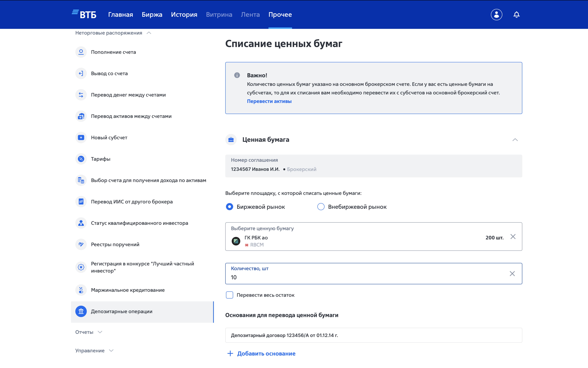This screenshot has width=588, height=368.
Task: Click the Перевод денег между счетами icon
Action: point(81,95)
